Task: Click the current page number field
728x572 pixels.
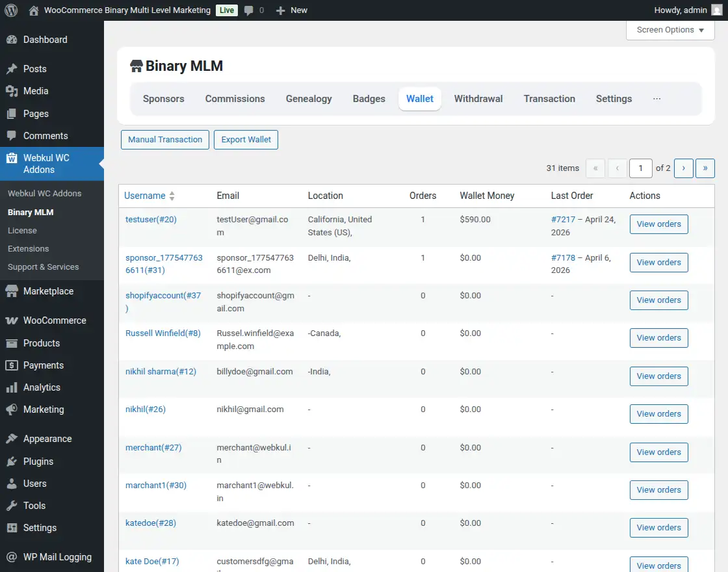Action: tap(640, 168)
